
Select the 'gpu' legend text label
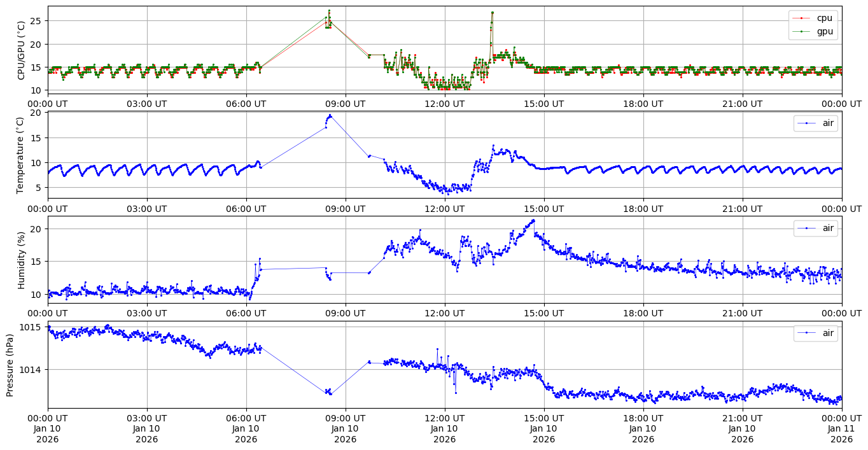(824, 31)
